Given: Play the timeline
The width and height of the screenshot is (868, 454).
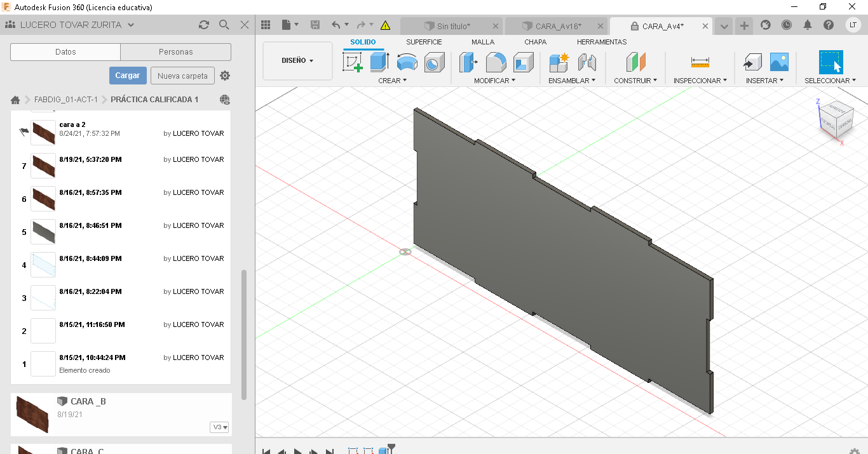Looking at the screenshot, I should [x=297, y=451].
